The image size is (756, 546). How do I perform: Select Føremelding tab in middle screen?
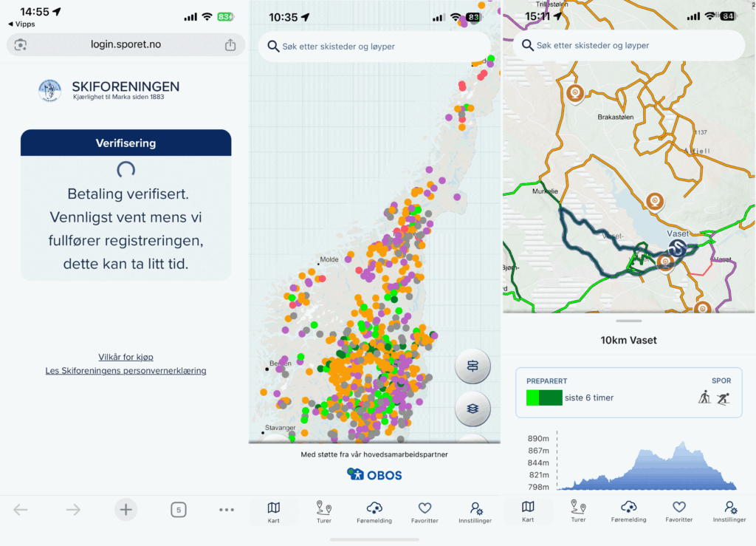pos(374,512)
